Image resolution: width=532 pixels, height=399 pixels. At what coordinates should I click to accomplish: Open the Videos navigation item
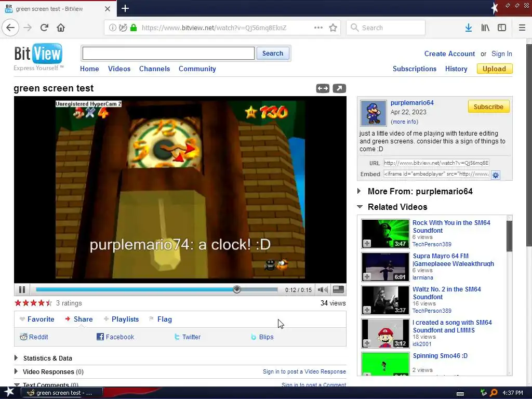[x=119, y=69]
